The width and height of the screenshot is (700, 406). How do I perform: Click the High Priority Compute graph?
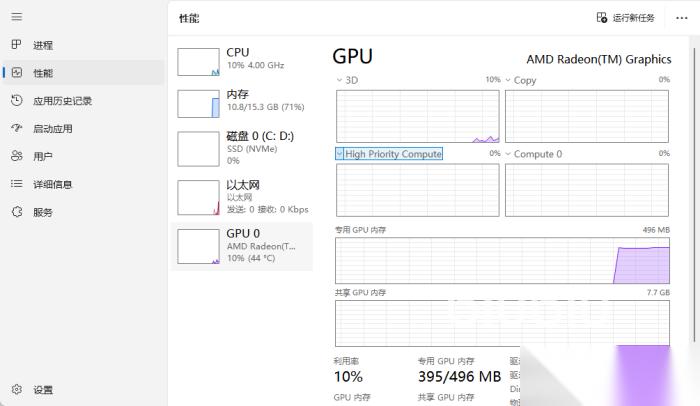tap(418, 190)
